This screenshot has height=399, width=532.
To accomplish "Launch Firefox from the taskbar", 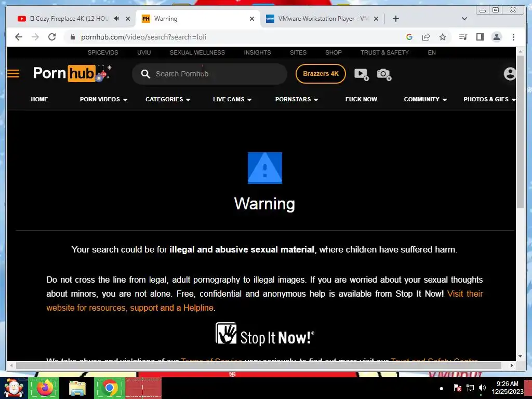I will click(44, 388).
